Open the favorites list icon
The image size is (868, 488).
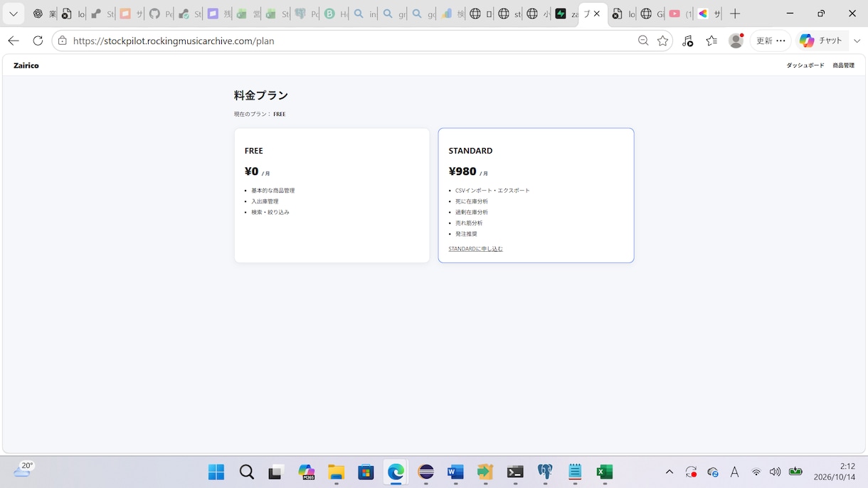click(x=711, y=41)
